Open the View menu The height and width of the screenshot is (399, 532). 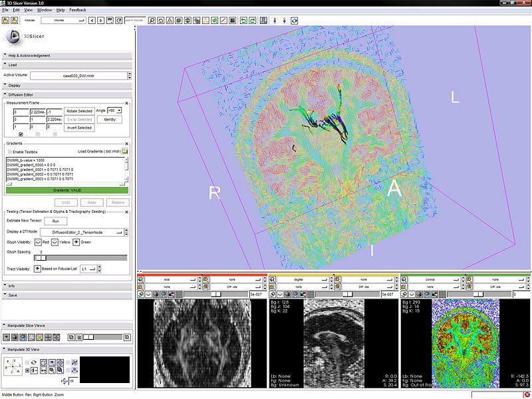pyautogui.click(x=28, y=11)
